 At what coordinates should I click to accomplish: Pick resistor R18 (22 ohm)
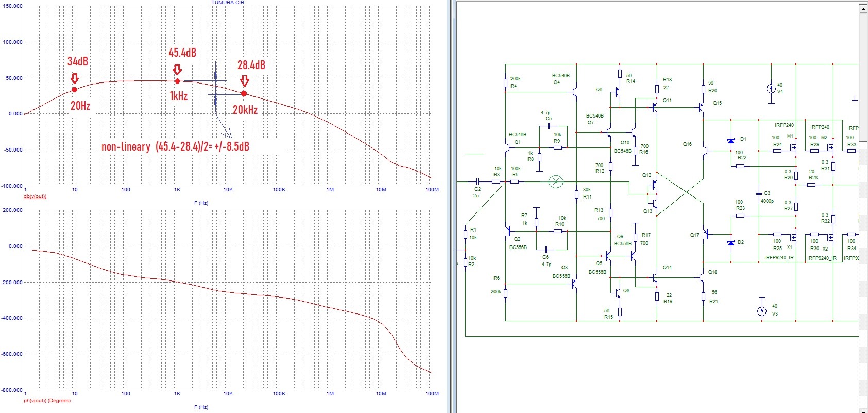(657, 89)
